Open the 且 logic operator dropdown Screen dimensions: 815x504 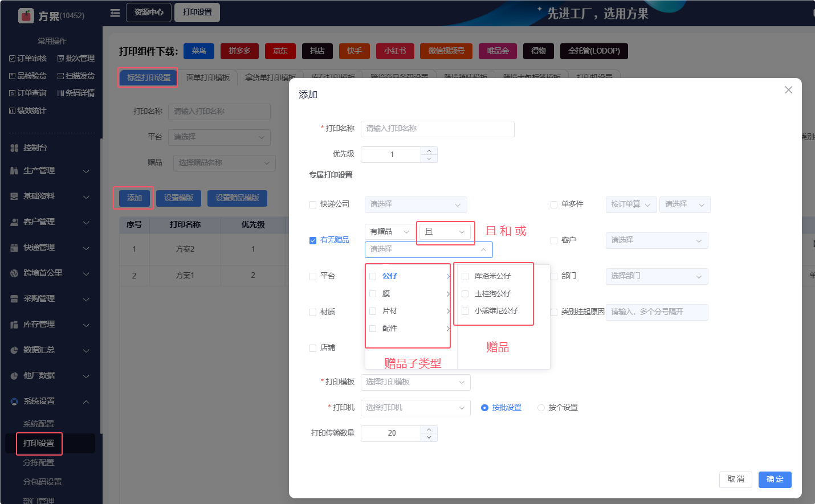tap(445, 231)
